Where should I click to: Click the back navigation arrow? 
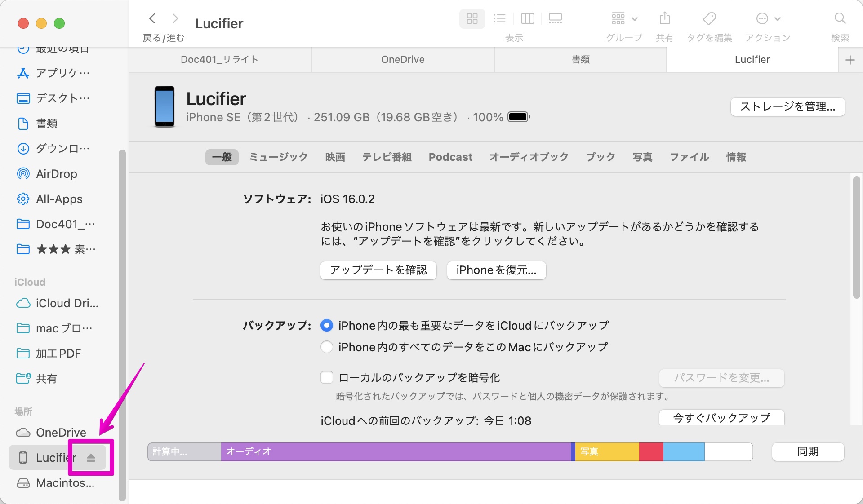click(x=152, y=18)
